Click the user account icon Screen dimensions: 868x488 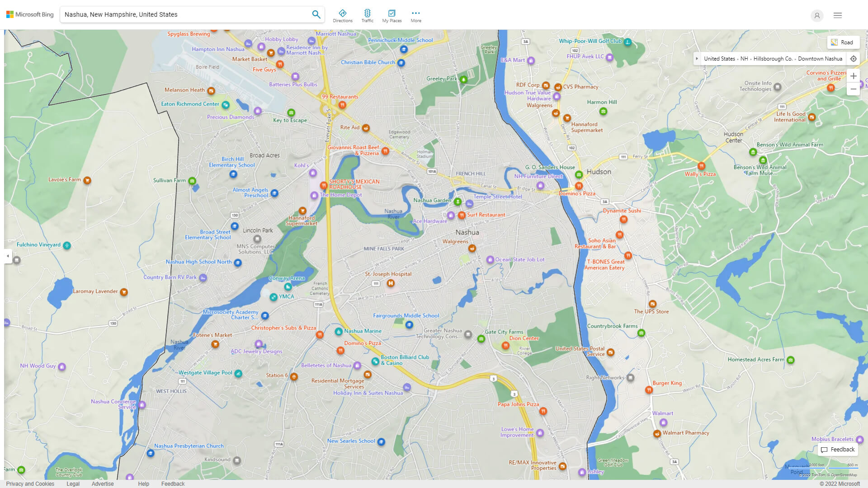(x=816, y=15)
